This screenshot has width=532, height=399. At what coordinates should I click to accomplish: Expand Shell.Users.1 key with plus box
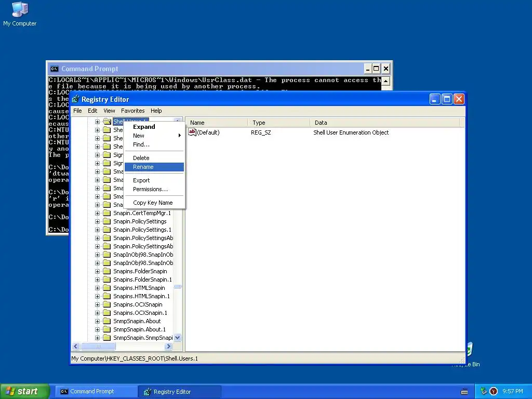pyautogui.click(x=97, y=122)
